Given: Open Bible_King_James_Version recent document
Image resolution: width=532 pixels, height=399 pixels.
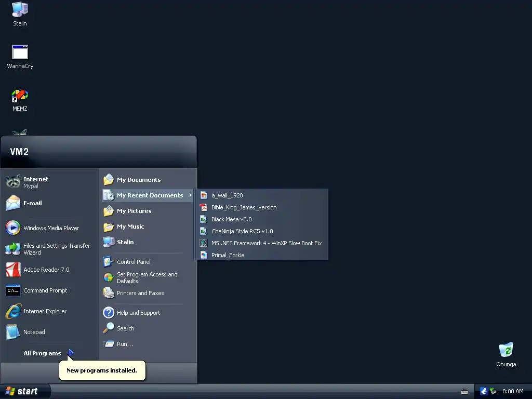Looking at the screenshot, I should tap(262, 207).
